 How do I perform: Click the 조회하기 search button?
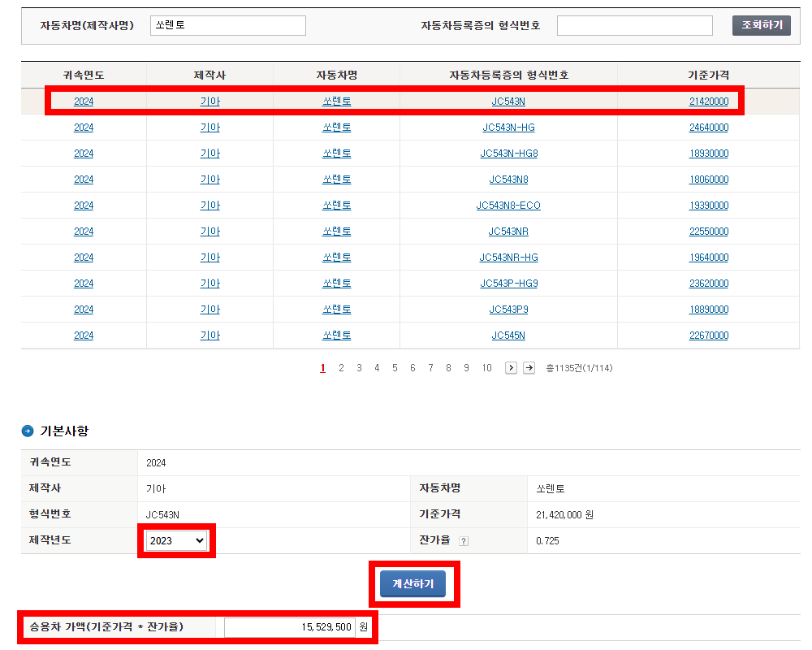(x=762, y=25)
